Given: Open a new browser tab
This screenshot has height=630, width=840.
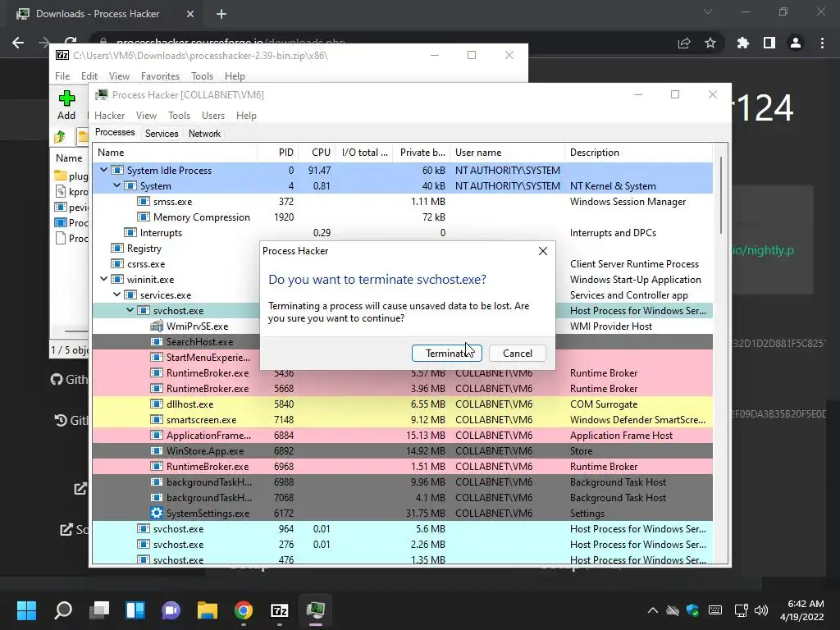Looking at the screenshot, I should 221,14.
